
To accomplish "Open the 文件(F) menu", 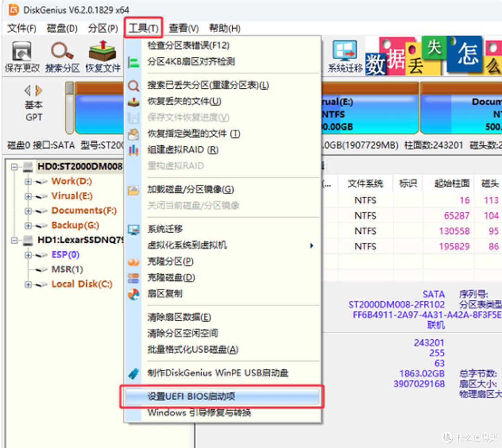I will (22, 28).
